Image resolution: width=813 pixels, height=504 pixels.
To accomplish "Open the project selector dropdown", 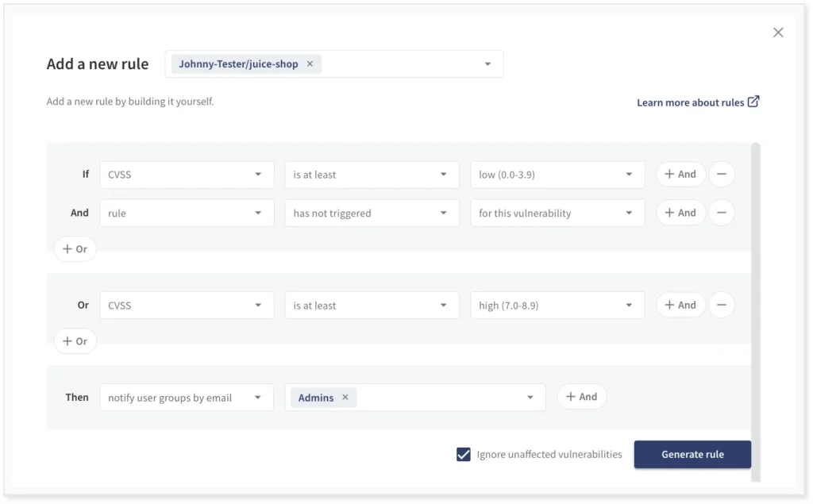I will pyautogui.click(x=487, y=64).
